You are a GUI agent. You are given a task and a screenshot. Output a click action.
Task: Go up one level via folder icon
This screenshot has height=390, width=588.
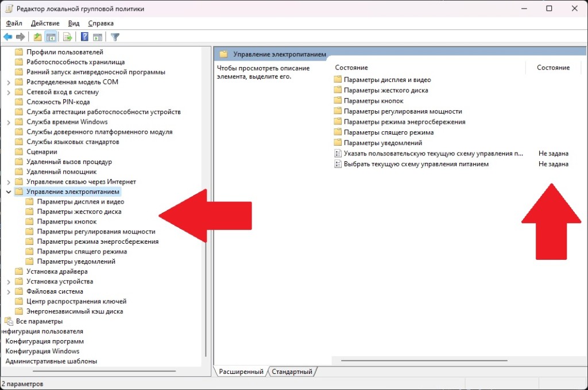pyautogui.click(x=38, y=37)
